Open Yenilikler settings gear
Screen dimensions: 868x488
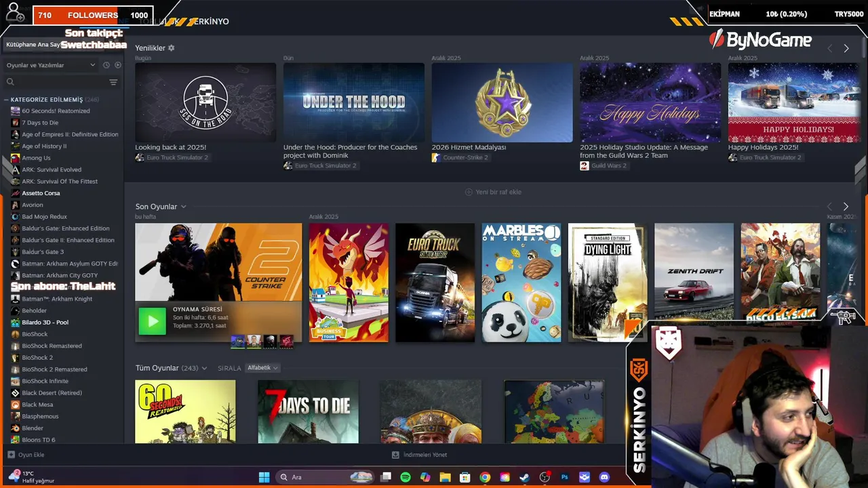point(171,48)
